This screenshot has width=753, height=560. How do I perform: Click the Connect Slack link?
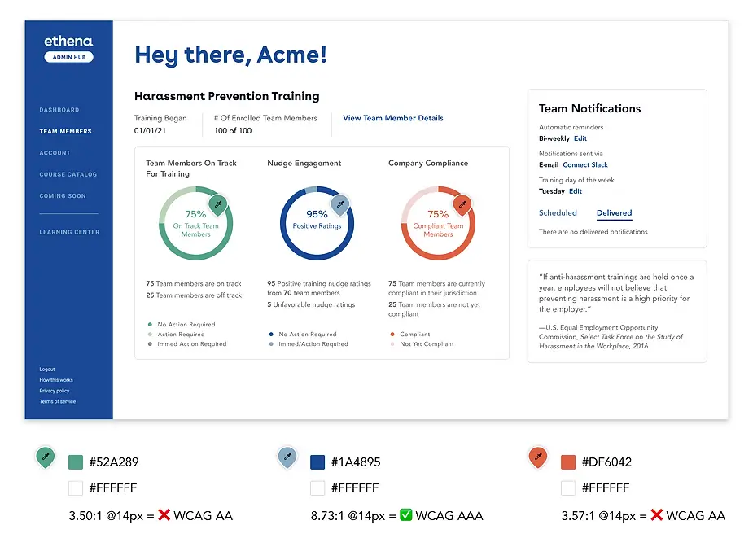click(x=585, y=164)
